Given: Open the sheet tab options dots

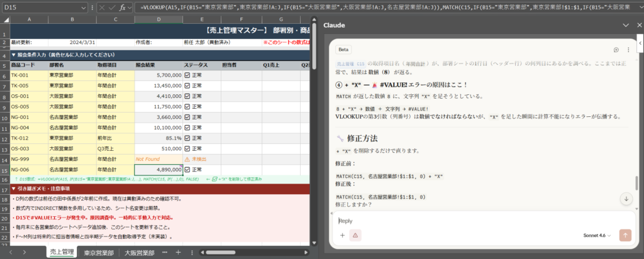Looking at the screenshot, I should pyautogui.click(x=192, y=252).
